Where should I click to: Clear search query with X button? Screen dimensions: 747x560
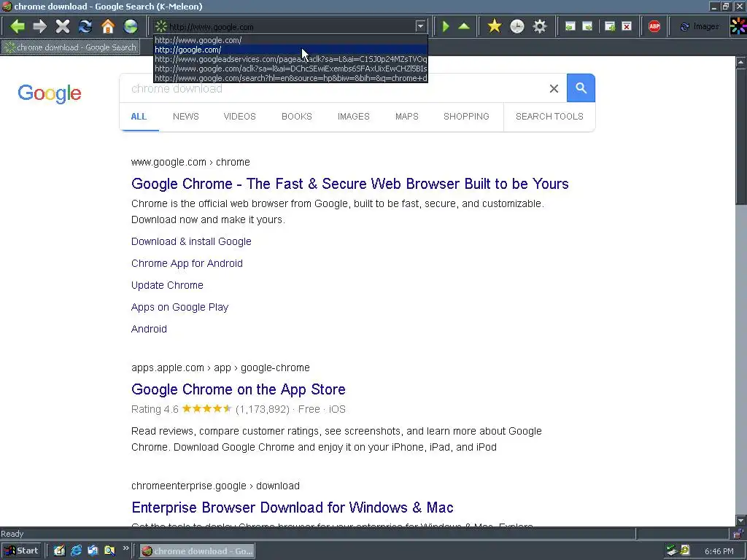(554, 88)
